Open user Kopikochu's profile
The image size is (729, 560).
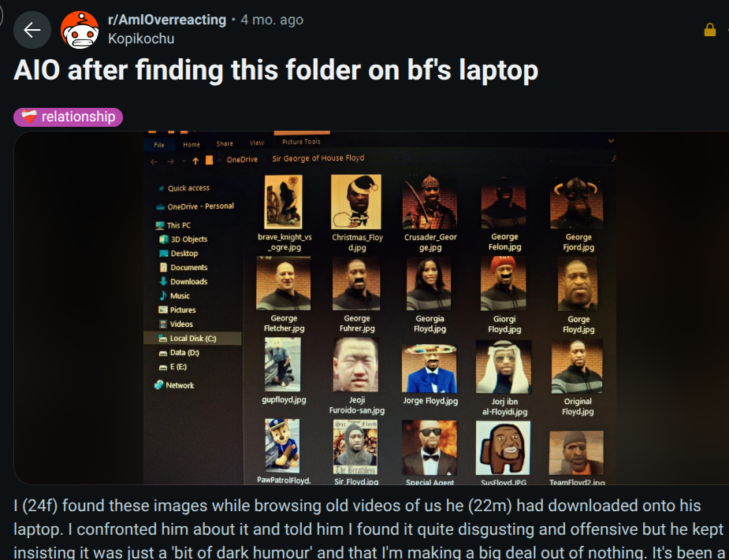click(x=141, y=39)
